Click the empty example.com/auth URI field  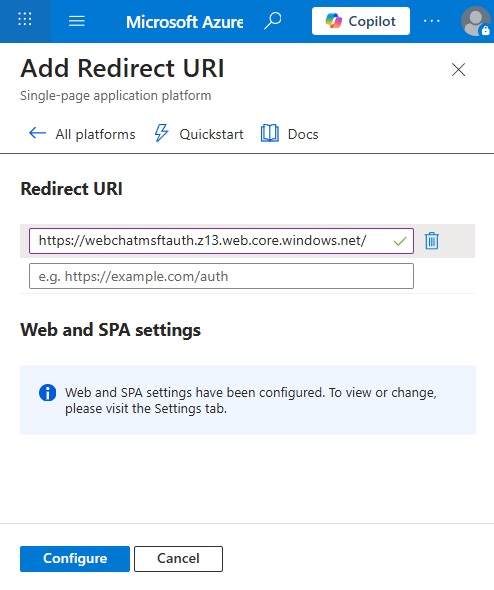221,276
